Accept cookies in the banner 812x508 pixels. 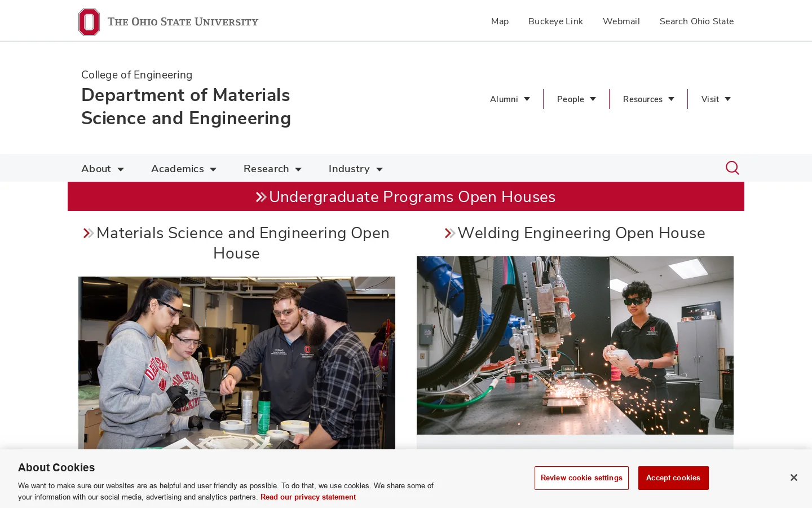(x=673, y=478)
